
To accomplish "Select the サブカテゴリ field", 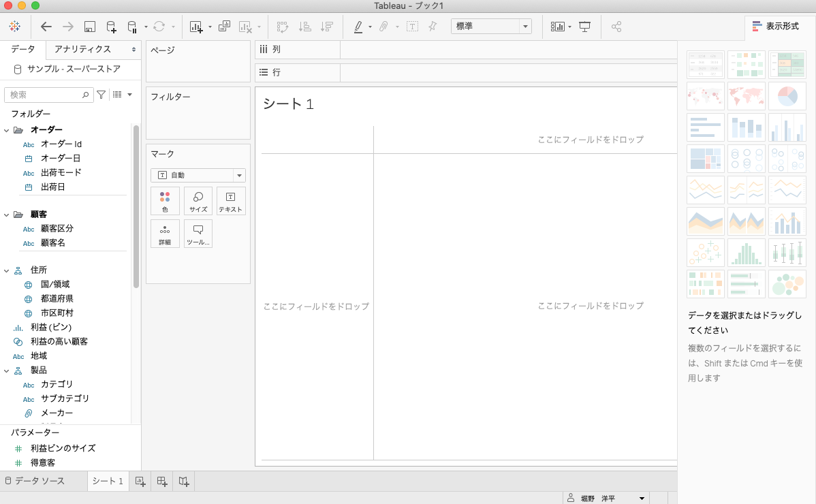I will point(65,398).
